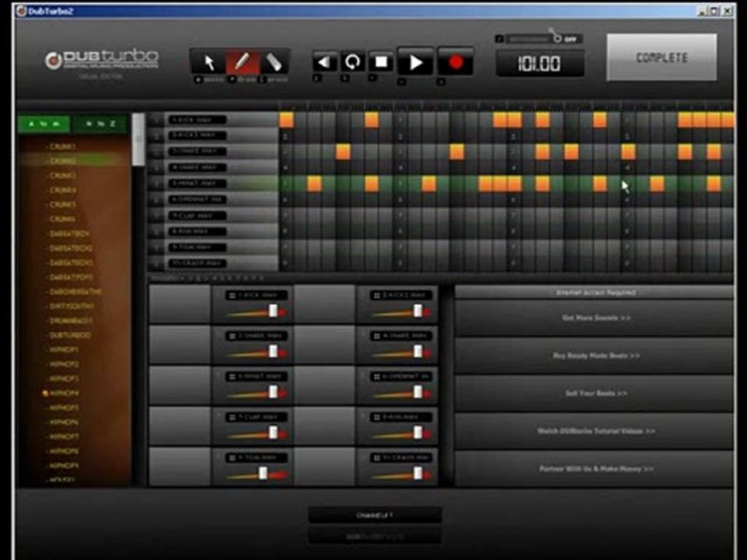Image resolution: width=747 pixels, height=560 pixels.
Task: Select the arrow pointer tool
Action: [x=209, y=62]
